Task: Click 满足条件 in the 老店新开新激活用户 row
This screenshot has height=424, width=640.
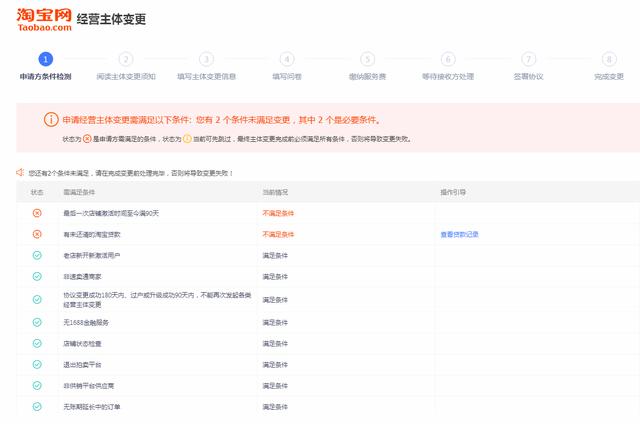Action: point(275,255)
